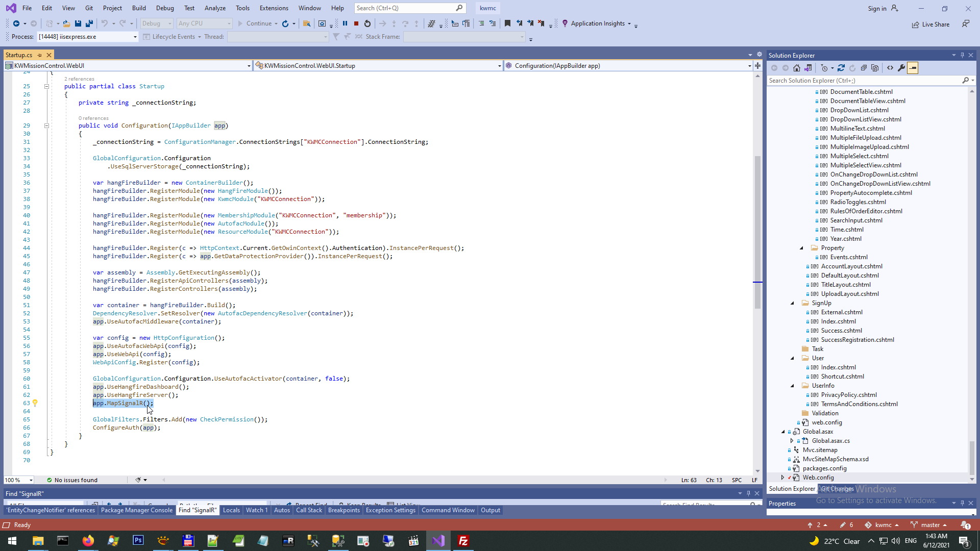Toggle the Preview Selected Items button
Image resolution: width=980 pixels, height=551 pixels.
(913, 68)
